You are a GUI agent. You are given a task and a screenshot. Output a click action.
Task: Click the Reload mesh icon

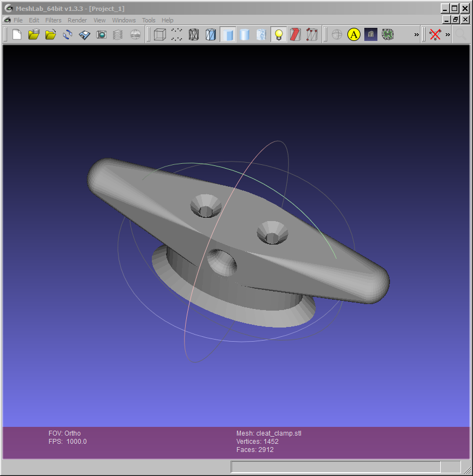coord(68,35)
